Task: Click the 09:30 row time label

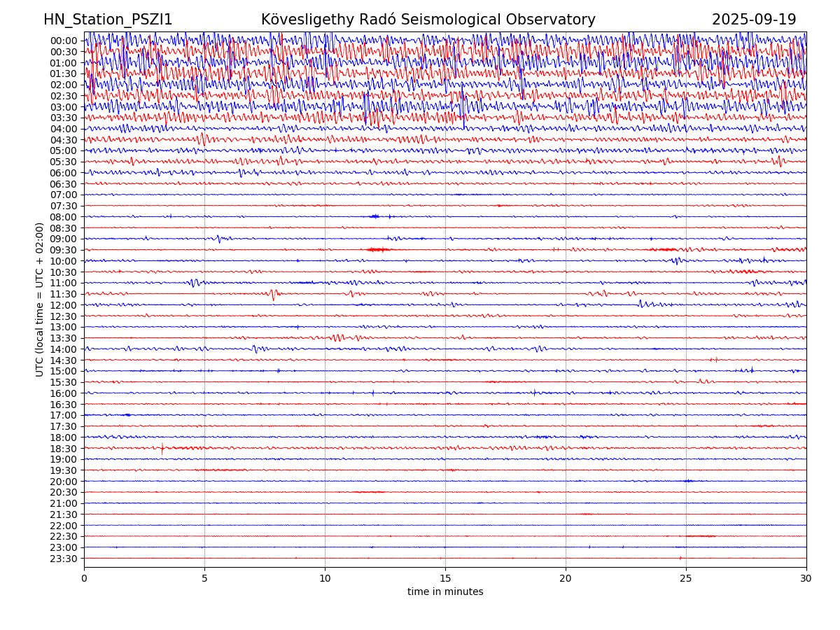Action: click(64, 250)
